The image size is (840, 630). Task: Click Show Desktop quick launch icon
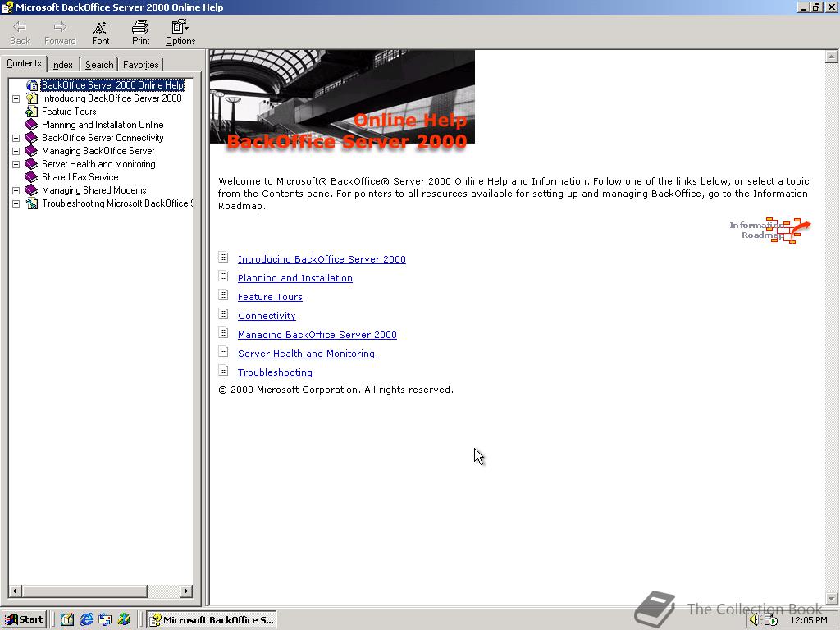tap(67, 620)
